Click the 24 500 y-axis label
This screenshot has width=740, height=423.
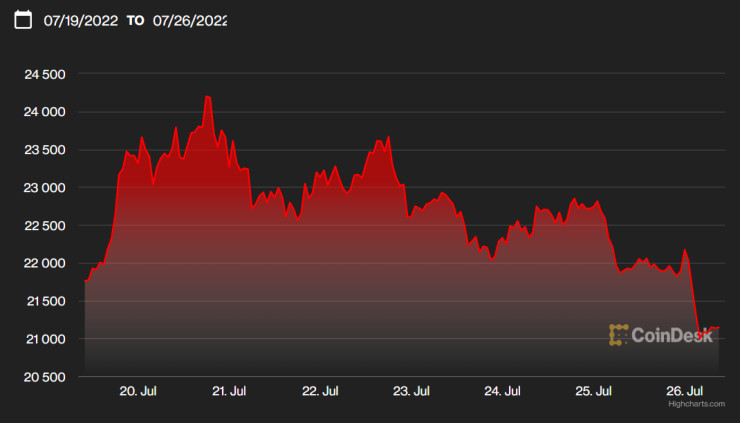click(x=44, y=74)
